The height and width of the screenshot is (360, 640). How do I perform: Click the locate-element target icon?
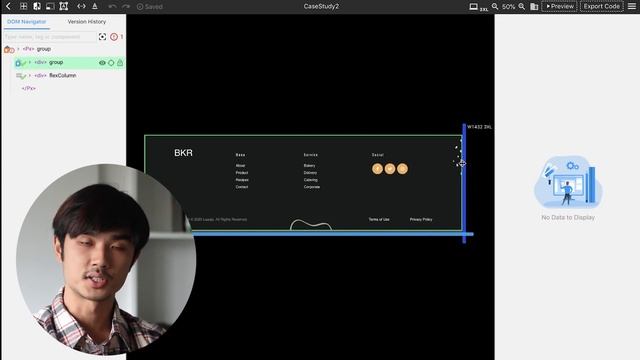pyautogui.click(x=102, y=37)
